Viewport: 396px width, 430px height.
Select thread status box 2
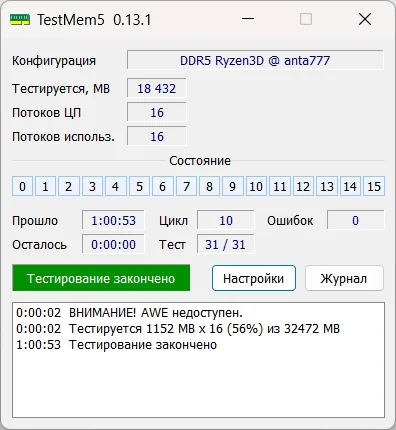pos(69,186)
